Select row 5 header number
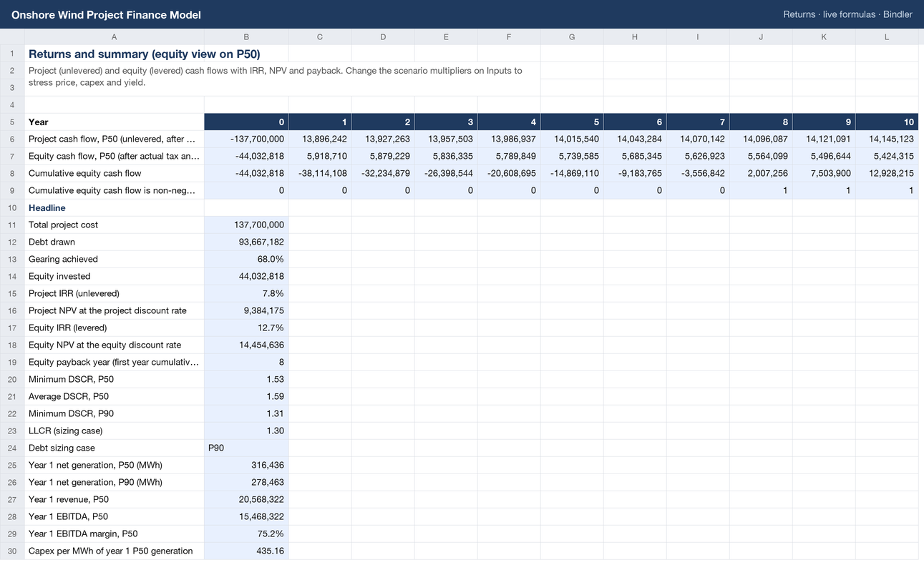This screenshot has width=924, height=565. [x=12, y=122]
